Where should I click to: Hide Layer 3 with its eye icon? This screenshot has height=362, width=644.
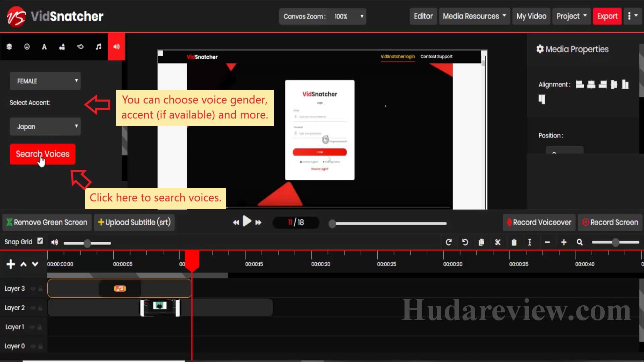(x=33, y=289)
